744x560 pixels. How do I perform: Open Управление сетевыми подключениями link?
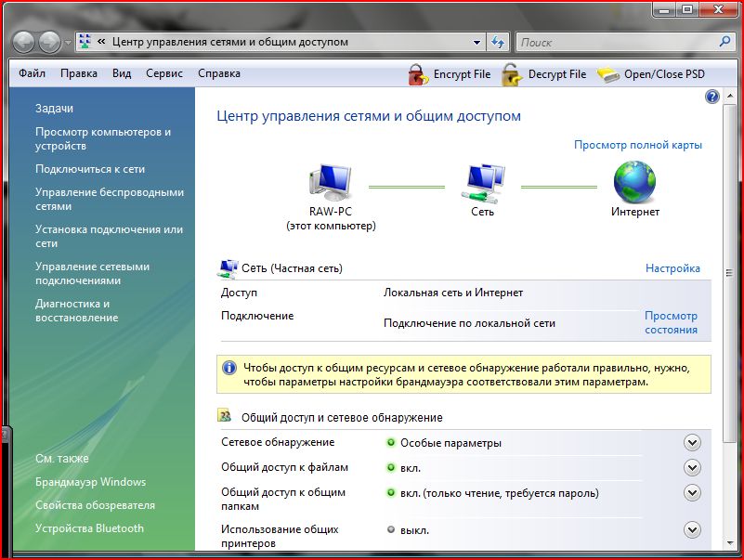coord(92,273)
